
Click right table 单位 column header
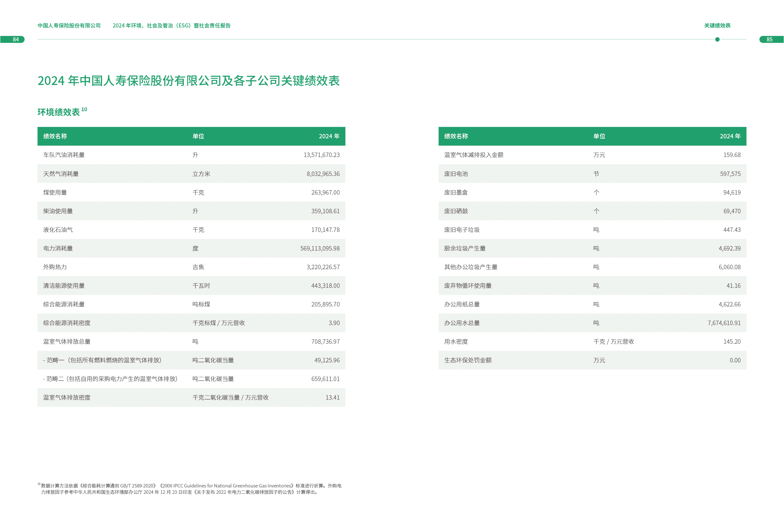click(599, 136)
